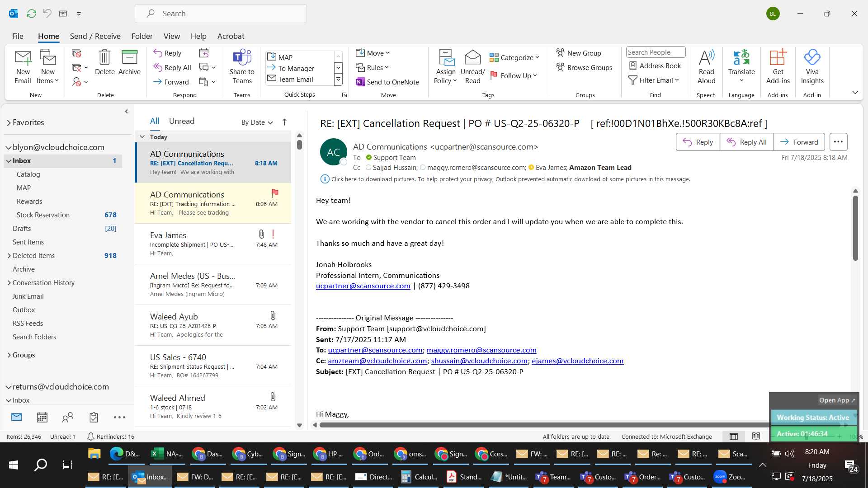Click the Meeting reply icon in Respond group
868x488 pixels.
(x=204, y=53)
